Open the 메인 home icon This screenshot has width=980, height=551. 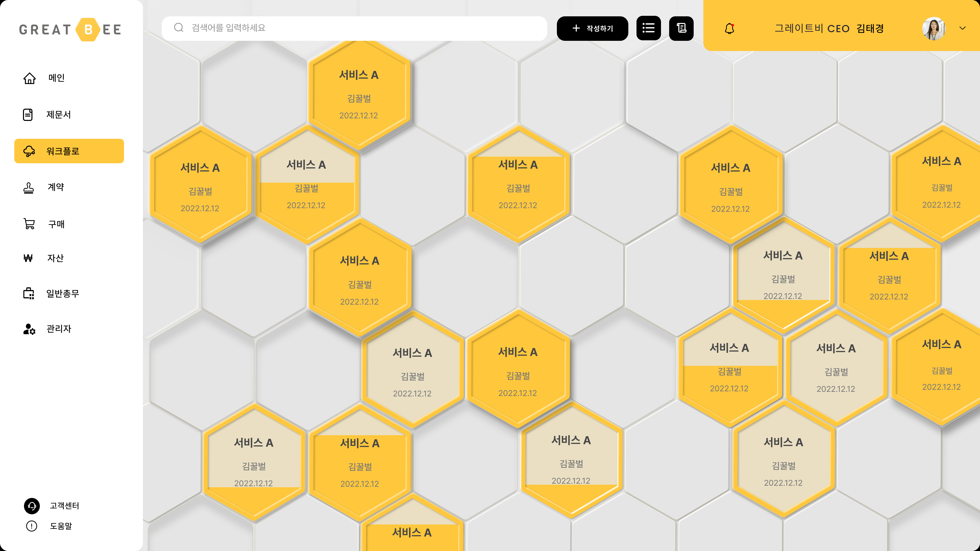[x=29, y=78]
